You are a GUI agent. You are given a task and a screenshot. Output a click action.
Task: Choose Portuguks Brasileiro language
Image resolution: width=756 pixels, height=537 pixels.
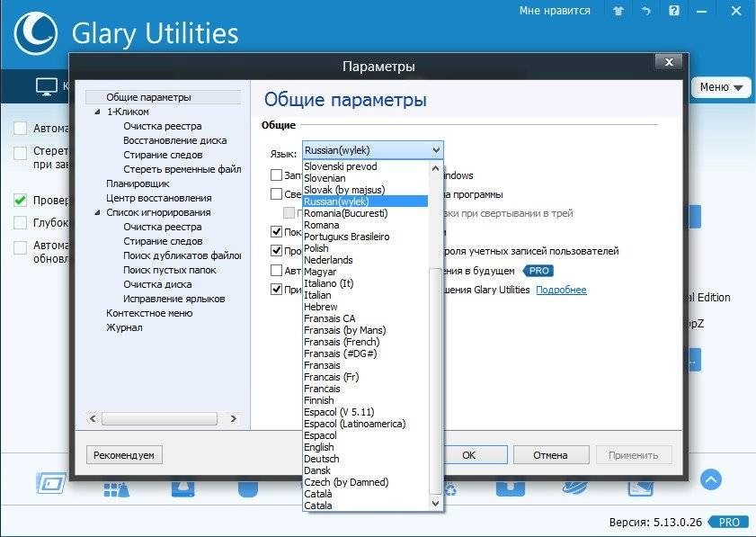[x=366, y=237]
